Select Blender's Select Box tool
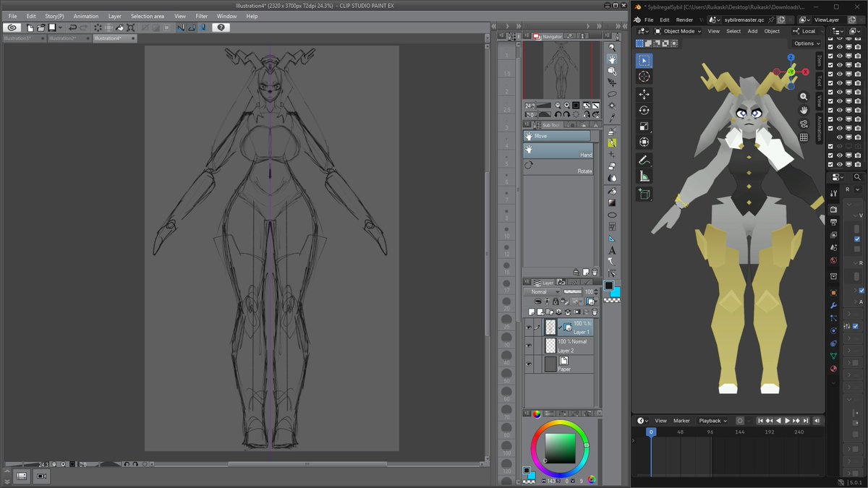The image size is (868, 488). tap(644, 61)
